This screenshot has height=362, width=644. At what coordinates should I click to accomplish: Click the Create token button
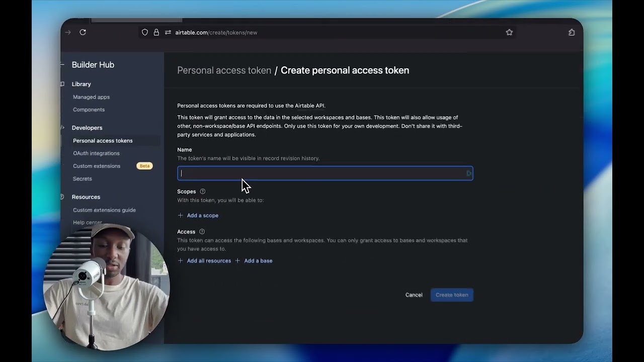click(452, 295)
